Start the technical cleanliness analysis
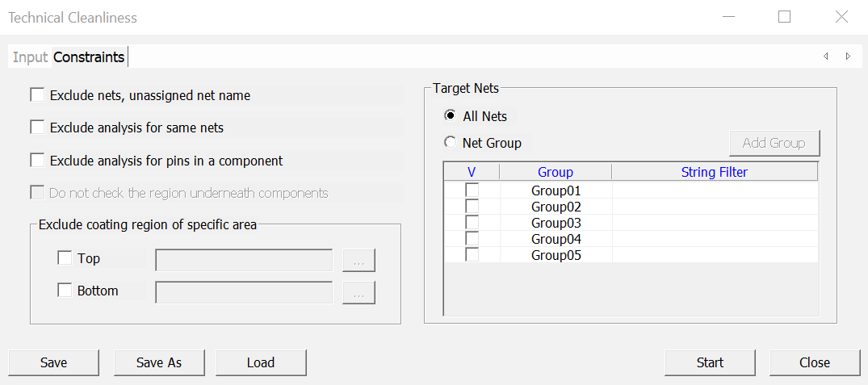Screen dimensions: 868x385 [x=710, y=362]
